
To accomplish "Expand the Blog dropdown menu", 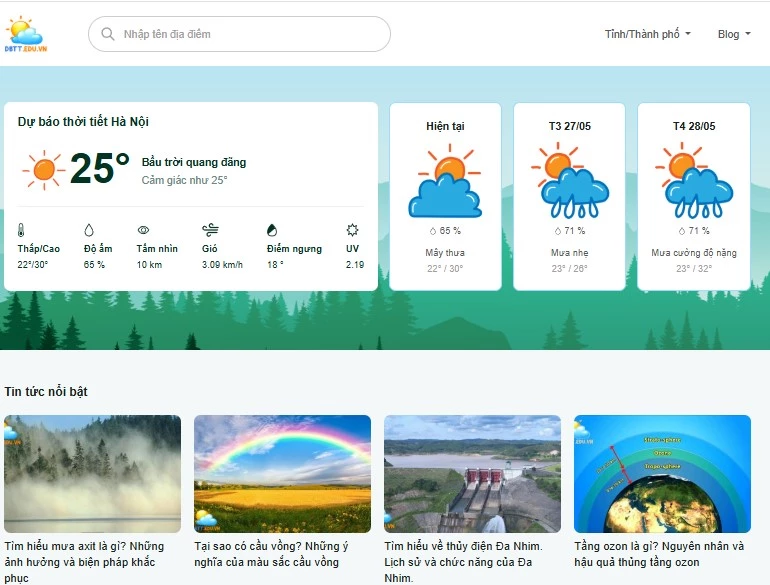I will [x=734, y=34].
